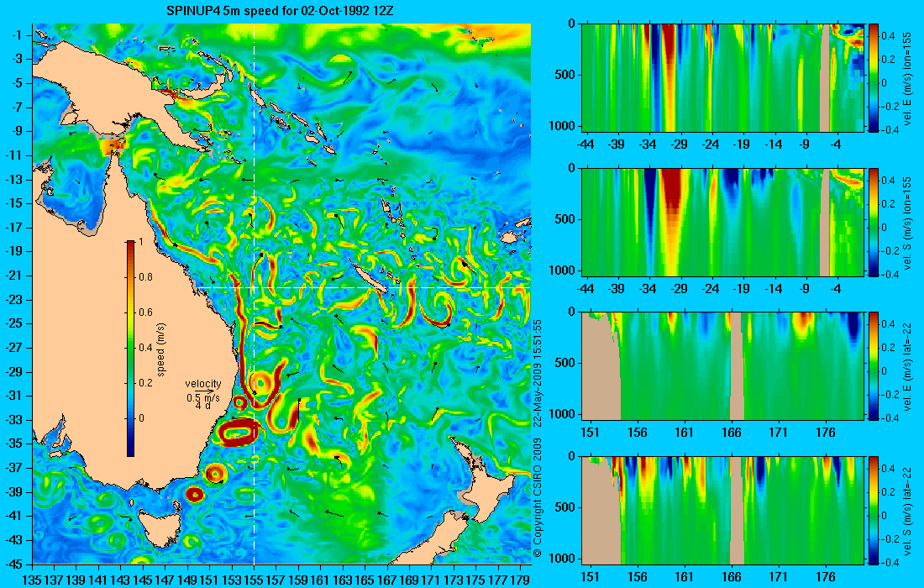The image size is (924, 588).
Task: Click the New Caledonia island on the map
Action: tap(368, 276)
